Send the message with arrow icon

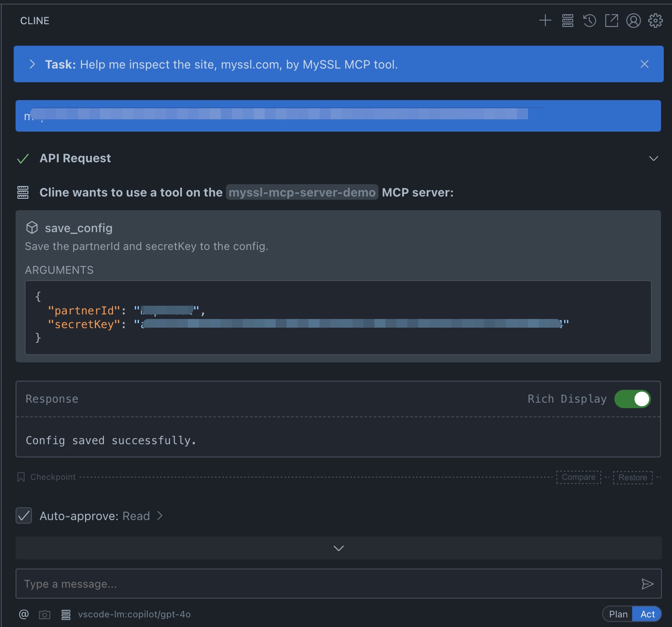click(x=648, y=584)
